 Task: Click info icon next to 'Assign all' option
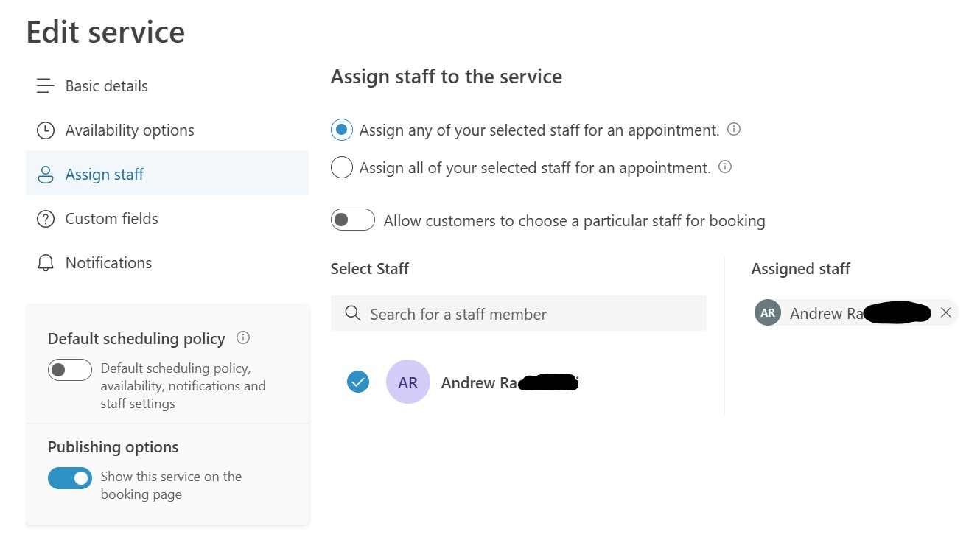pos(725,167)
